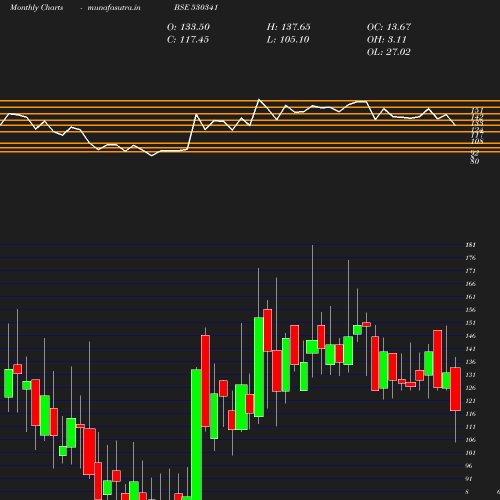Image resolution: width=500 pixels, height=500 pixels.
Task: Click the 136 label on candlestick price axis
Action: coord(470,362)
